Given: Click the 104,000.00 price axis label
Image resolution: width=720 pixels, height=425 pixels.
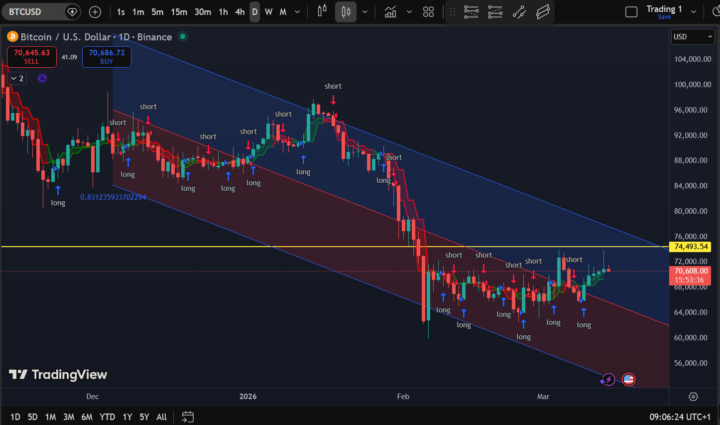Looking at the screenshot, I should pos(692,59).
